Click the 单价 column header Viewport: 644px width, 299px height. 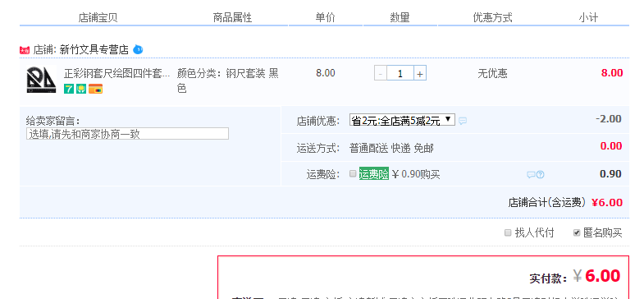coord(326,18)
